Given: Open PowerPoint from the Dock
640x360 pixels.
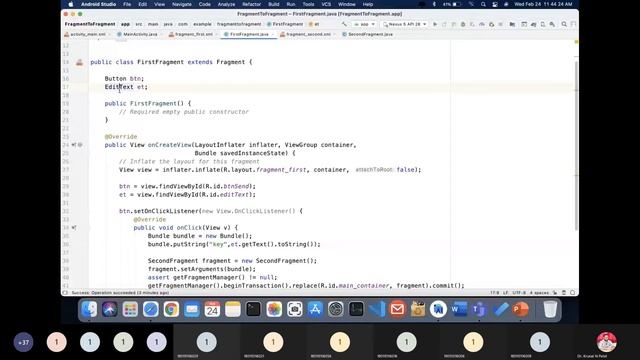Looking at the screenshot, I should (520, 309).
